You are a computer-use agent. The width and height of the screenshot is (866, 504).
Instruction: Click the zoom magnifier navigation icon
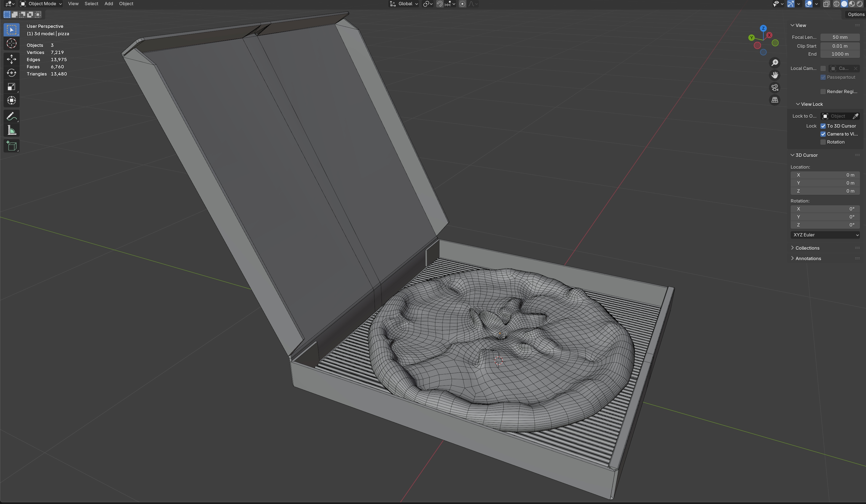pyautogui.click(x=775, y=63)
